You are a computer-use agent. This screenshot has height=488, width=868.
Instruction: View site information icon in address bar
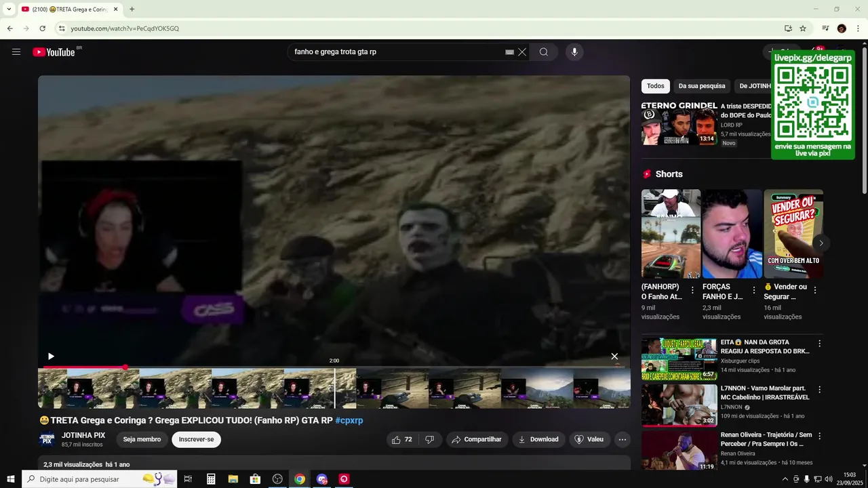click(61, 28)
